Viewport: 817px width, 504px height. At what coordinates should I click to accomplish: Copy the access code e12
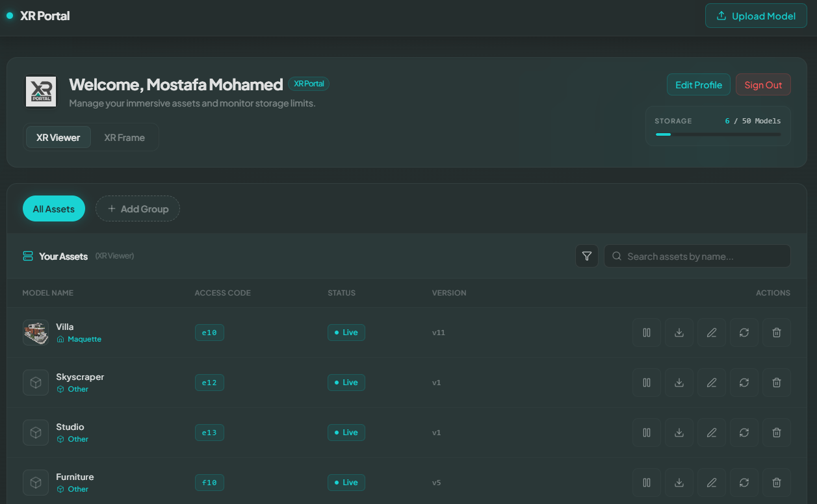(x=209, y=383)
